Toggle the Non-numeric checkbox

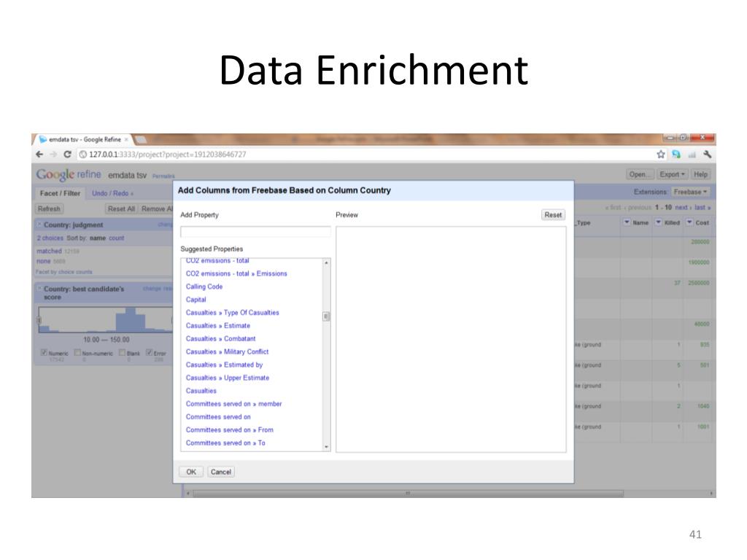(77, 352)
